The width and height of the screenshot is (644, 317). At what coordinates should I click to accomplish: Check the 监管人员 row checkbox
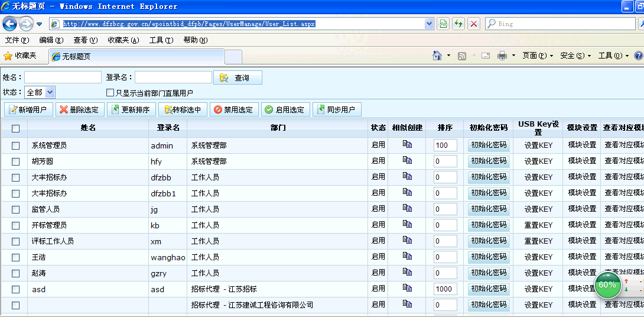15,210
